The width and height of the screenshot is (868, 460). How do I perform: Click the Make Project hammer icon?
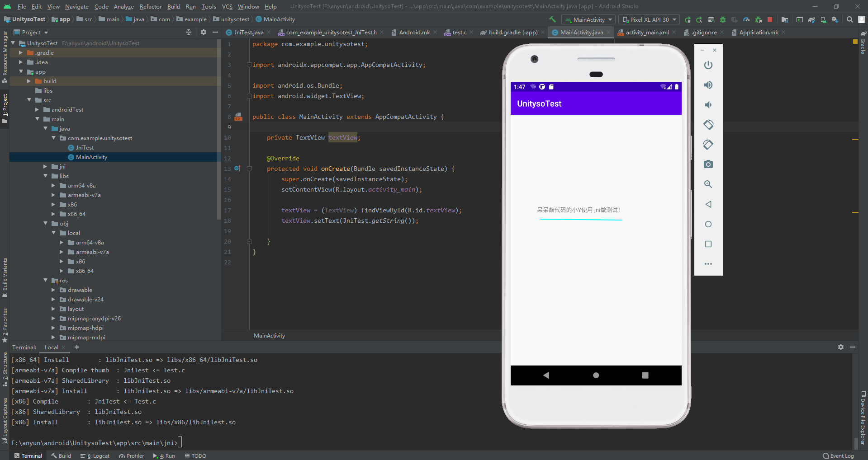point(552,19)
